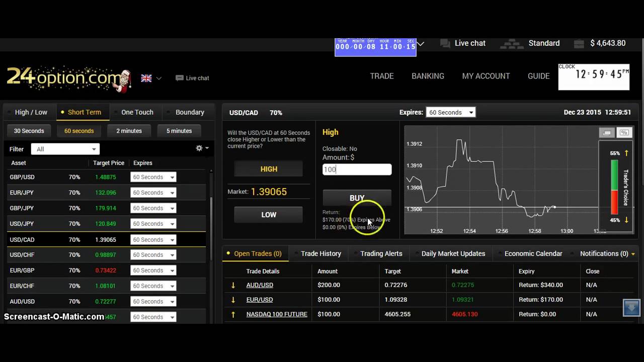644x362 pixels.
Task: Click the yellow up arrow at 55%
Action: point(626,153)
